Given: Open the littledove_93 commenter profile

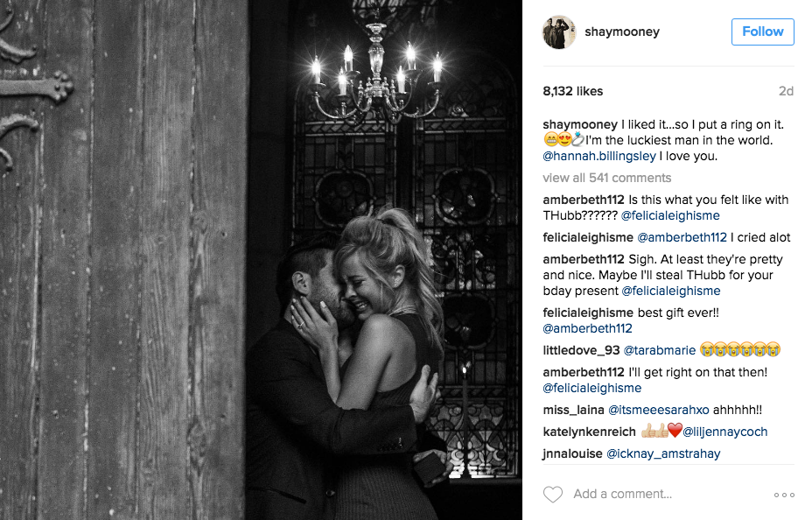Looking at the screenshot, I should (x=581, y=350).
